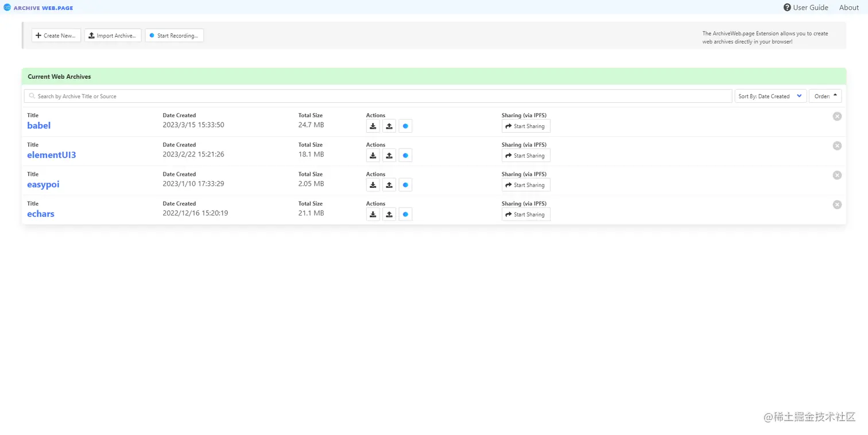The height and width of the screenshot is (435, 868).
Task: Click the upload icon for easypoi
Action: point(389,184)
